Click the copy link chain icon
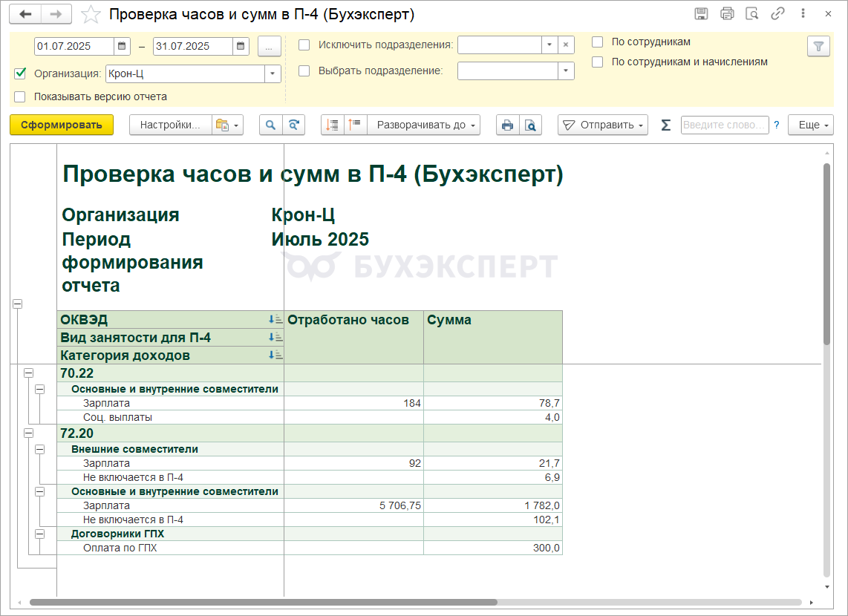The width and height of the screenshot is (848, 616). coord(777,14)
